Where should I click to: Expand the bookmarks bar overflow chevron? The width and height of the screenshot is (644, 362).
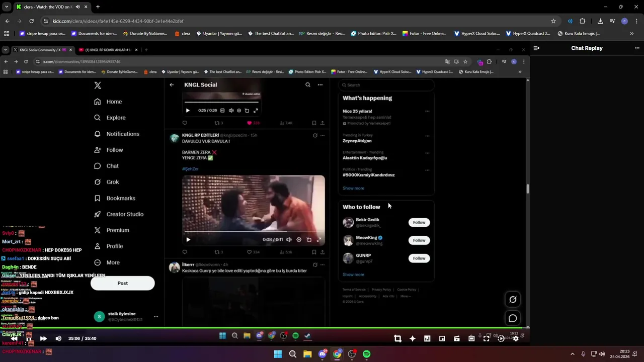632,34
